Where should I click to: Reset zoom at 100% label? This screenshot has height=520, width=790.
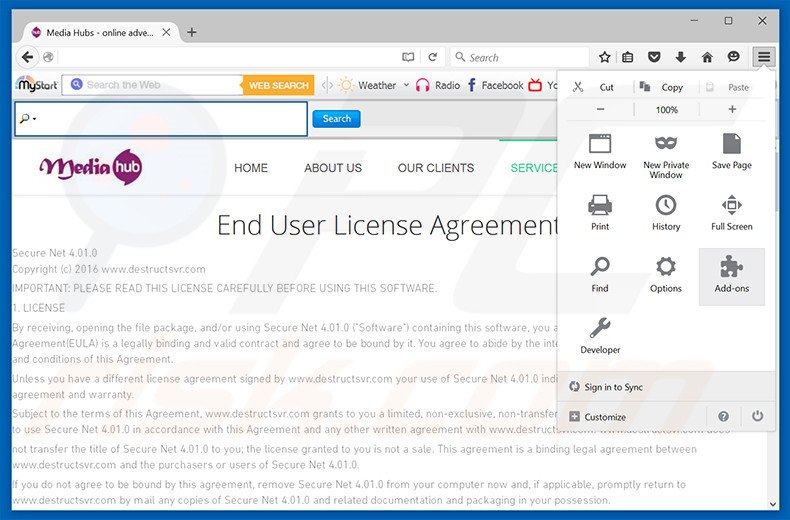coord(666,109)
